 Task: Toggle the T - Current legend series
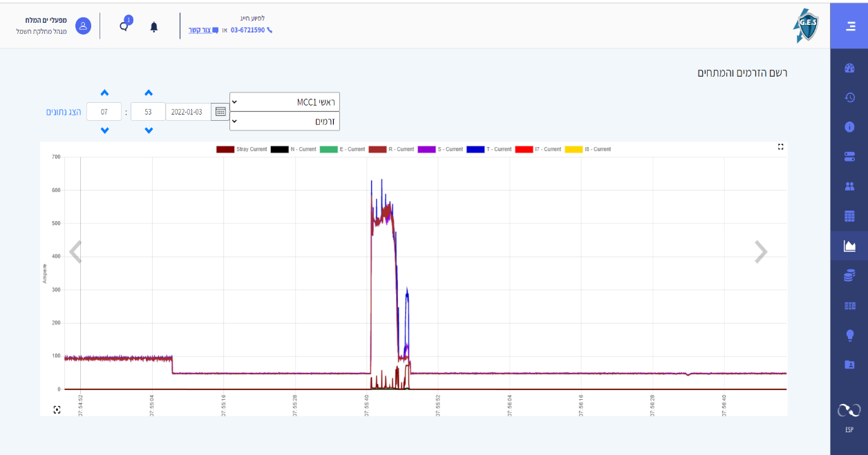point(489,149)
